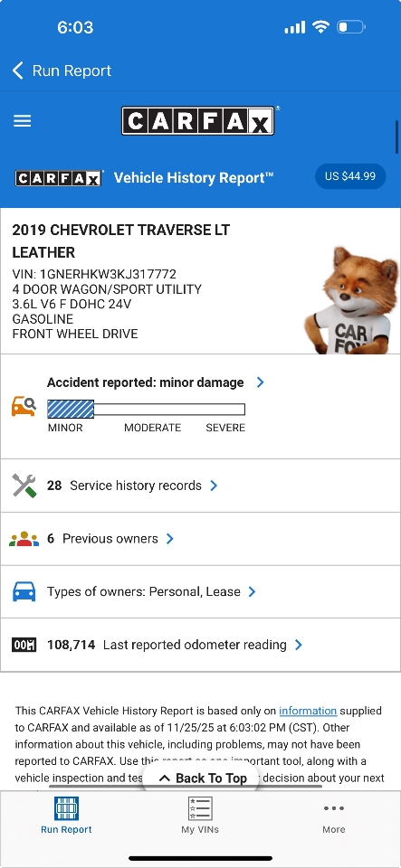Tap the accident car magnifier icon
This screenshot has width=401, height=868.
(x=24, y=406)
